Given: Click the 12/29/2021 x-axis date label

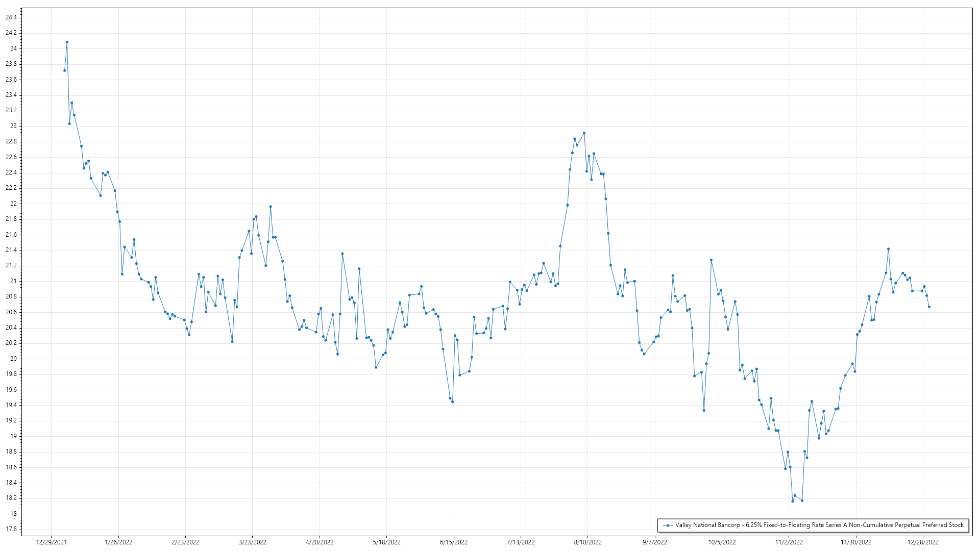Looking at the screenshot, I should pyautogui.click(x=51, y=542).
